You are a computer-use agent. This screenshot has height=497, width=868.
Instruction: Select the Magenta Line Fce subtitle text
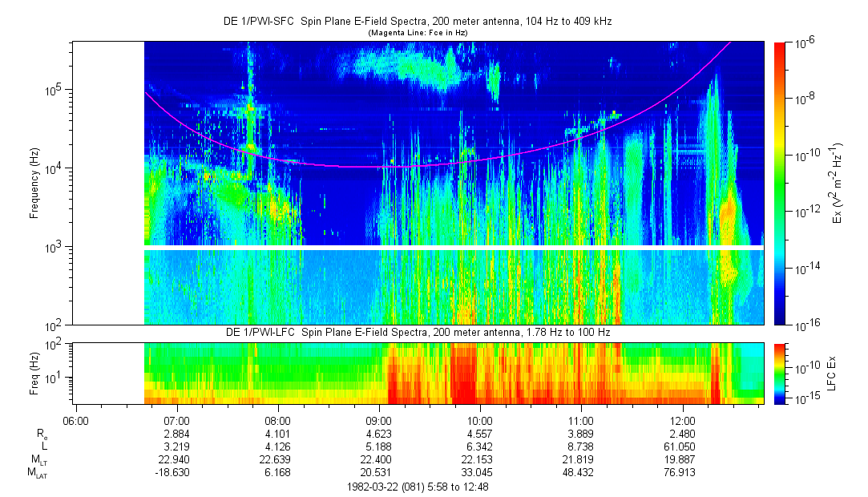coord(417,33)
